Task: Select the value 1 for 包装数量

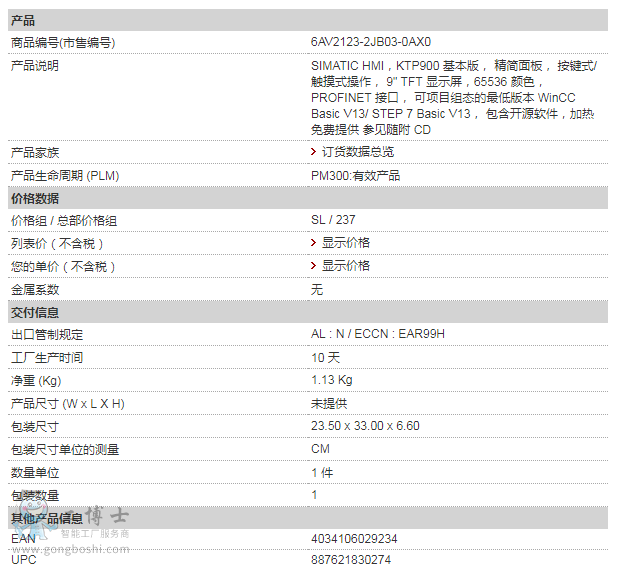Action: pyautogui.click(x=314, y=495)
